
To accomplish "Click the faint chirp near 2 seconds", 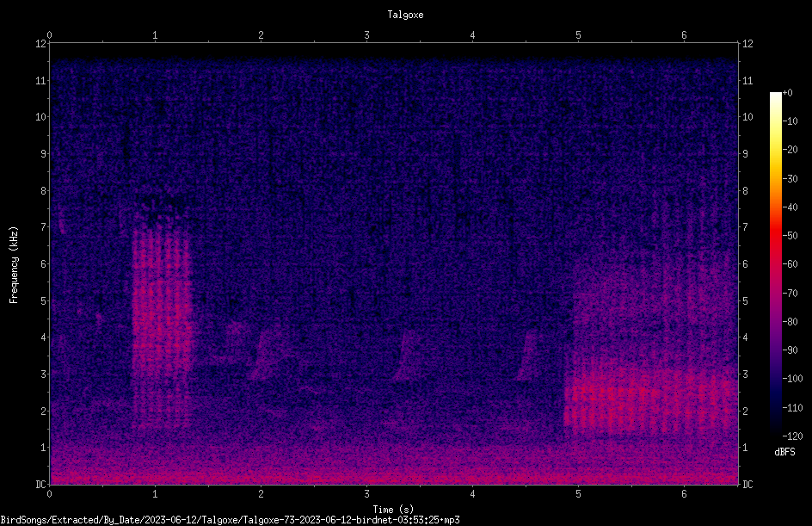I will tap(266, 354).
